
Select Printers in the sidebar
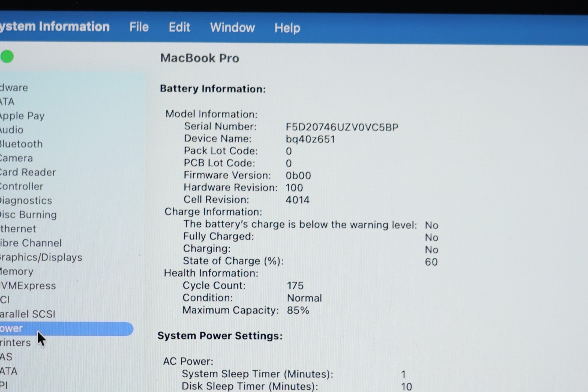pos(15,343)
